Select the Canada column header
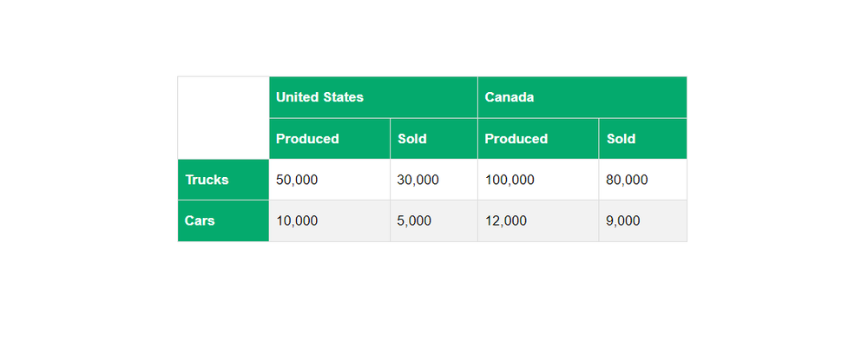Image resolution: width=868 pixels, height=355 pixels. (x=509, y=97)
